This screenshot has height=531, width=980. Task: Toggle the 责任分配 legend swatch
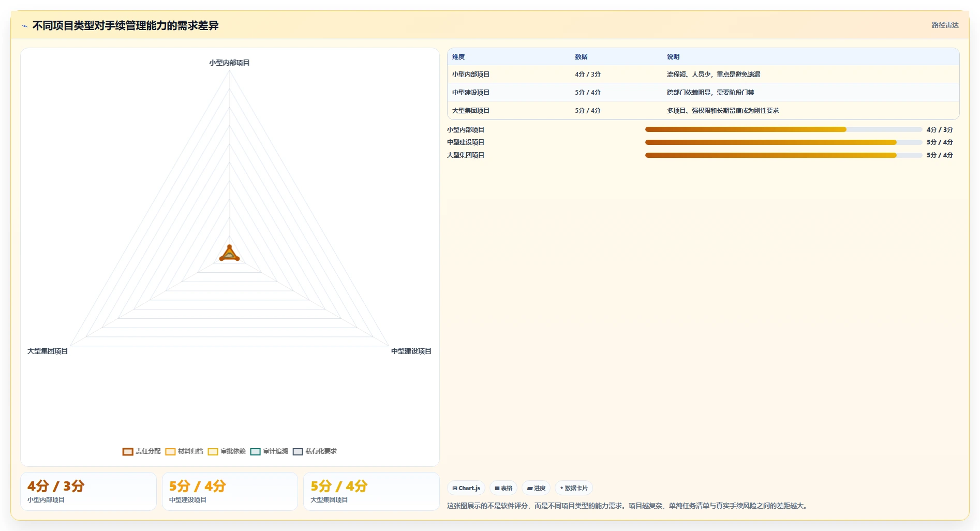point(128,452)
